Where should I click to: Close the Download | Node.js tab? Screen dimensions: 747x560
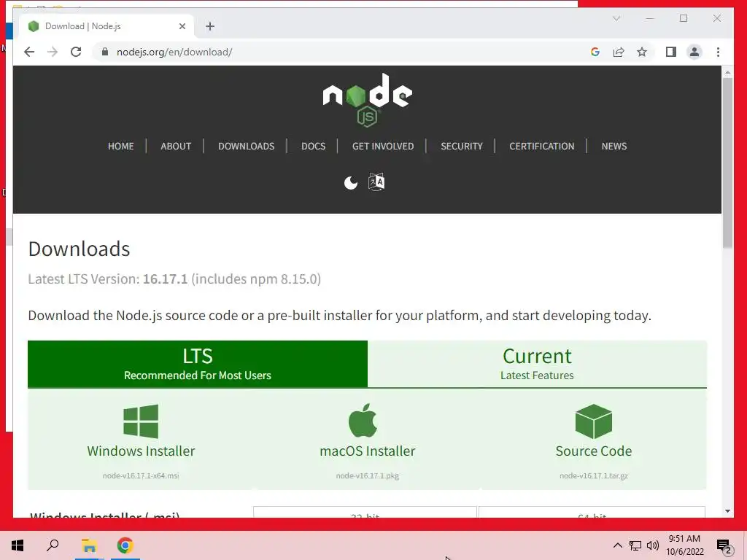pyautogui.click(x=182, y=26)
